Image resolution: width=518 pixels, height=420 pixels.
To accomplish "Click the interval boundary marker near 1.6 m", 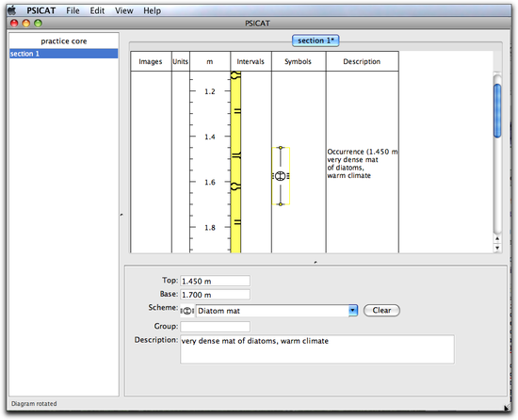I will [235, 186].
